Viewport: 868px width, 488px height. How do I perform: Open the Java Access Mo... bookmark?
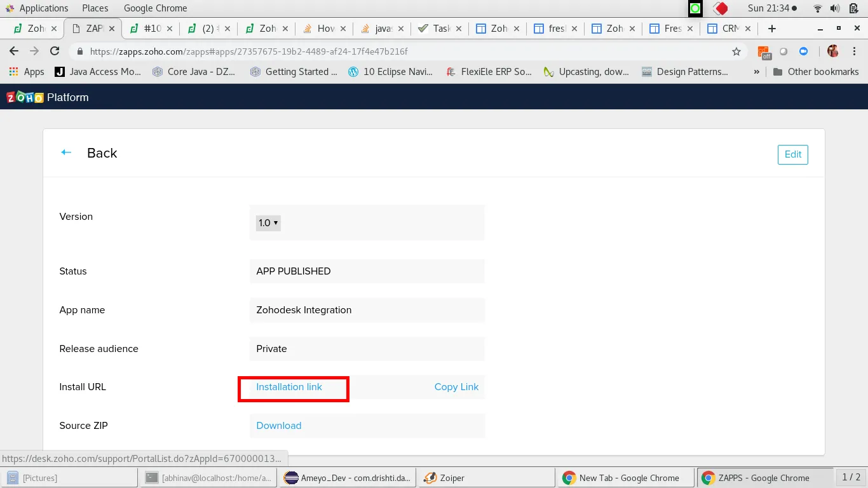(x=98, y=72)
